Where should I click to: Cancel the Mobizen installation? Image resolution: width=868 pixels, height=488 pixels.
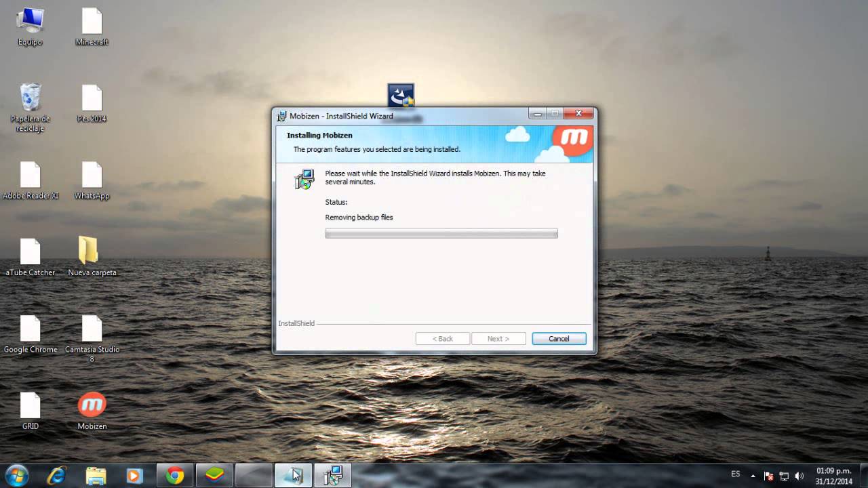coord(559,339)
